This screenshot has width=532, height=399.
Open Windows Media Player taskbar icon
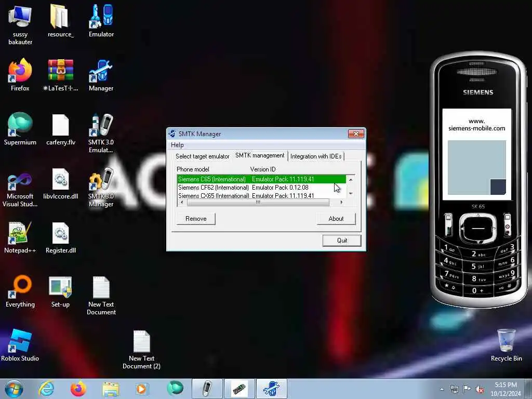[142, 389]
